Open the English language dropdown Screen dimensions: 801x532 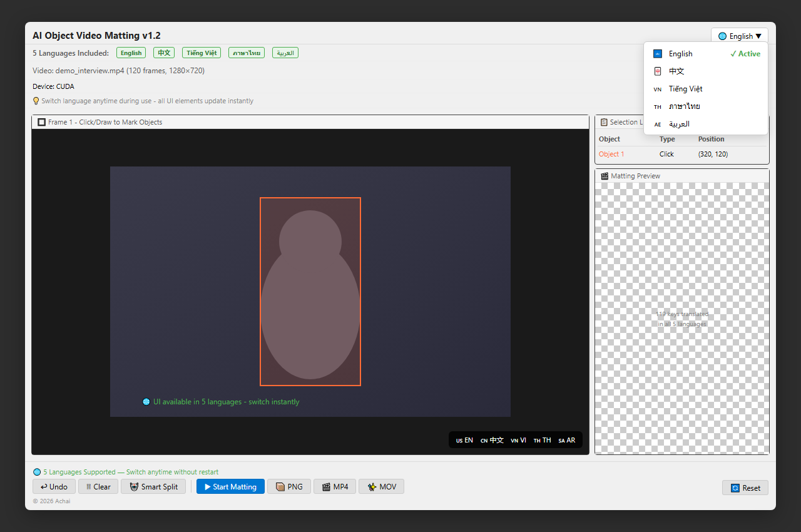click(x=740, y=36)
